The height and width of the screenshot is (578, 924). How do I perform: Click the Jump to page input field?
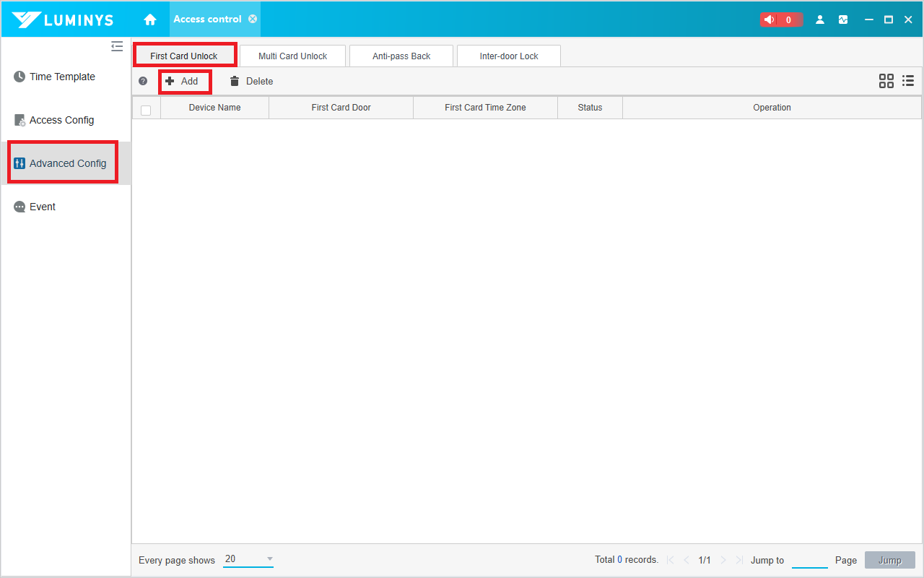[x=809, y=560]
